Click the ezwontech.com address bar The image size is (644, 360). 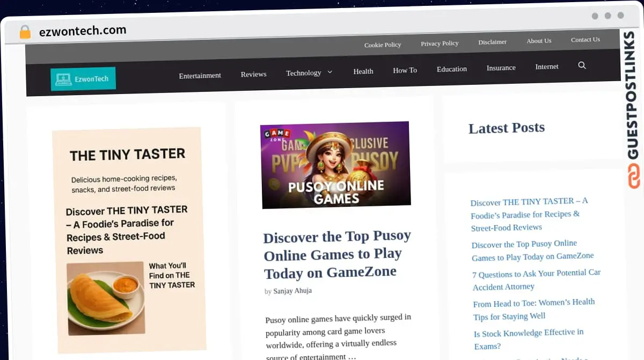pyautogui.click(x=83, y=31)
